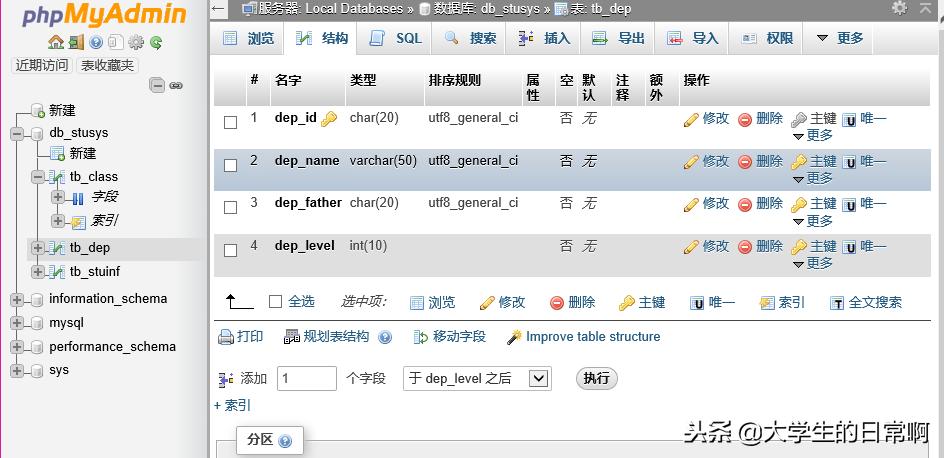Click 修改 pencil for dep_id row
The image size is (944, 458).
[x=707, y=119]
